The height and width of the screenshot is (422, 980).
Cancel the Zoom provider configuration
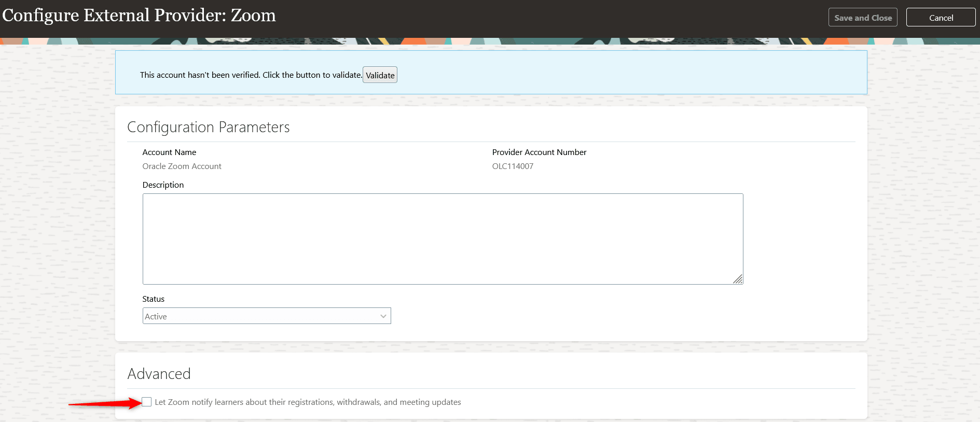[941, 18]
